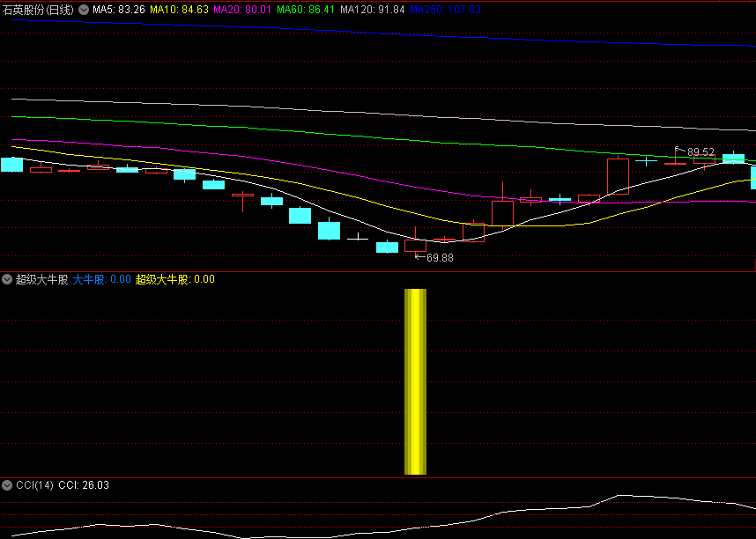Click the tall red candlestick below 89.52
756x539 pixels.
coord(618,175)
